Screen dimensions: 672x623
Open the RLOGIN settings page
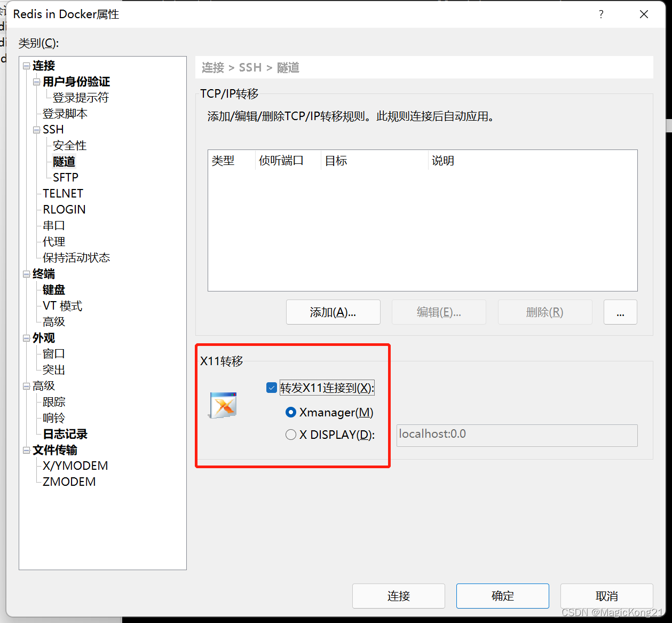64,209
